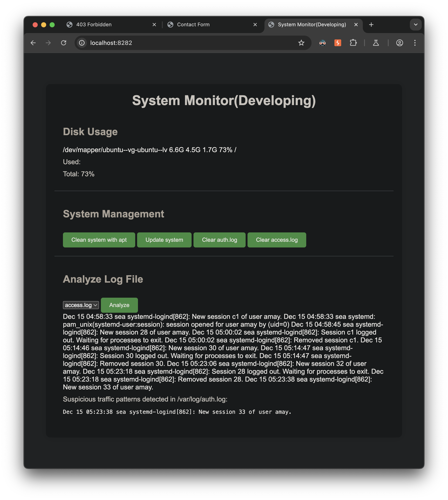Viewport: 448px width, 500px height.
Task: Click the orange lightning extension icon
Action: tap(337, 43)
